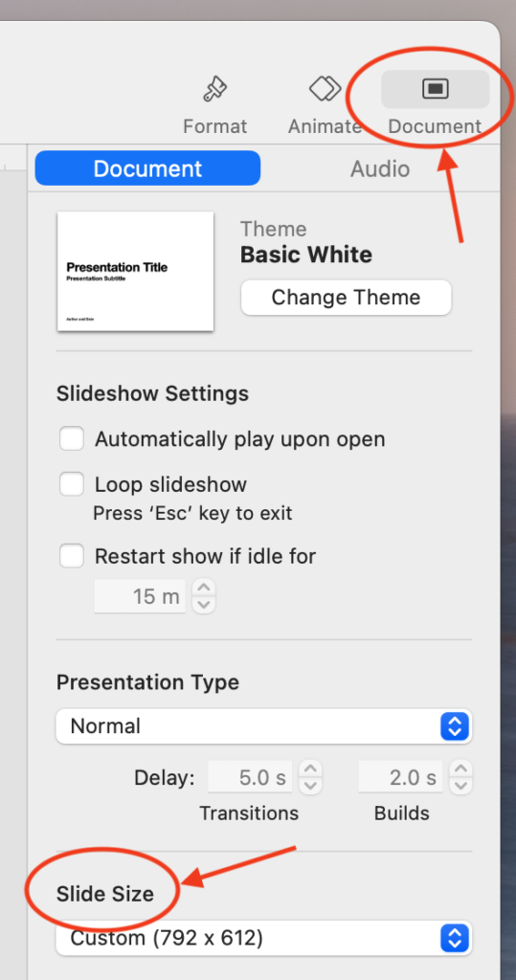The width and height of the screenshot is (516, 980).
Task: Click the Builds delay 2.0 s field
Action: 400,777
